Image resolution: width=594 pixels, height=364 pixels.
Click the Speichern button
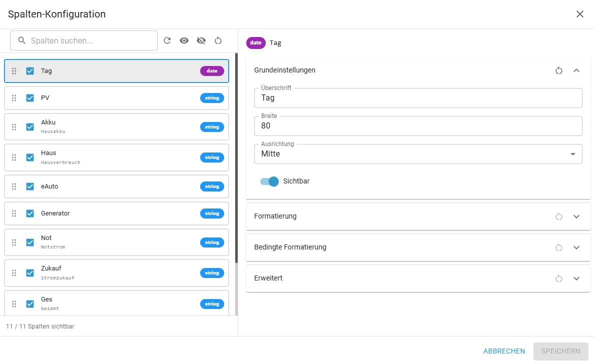560,351
